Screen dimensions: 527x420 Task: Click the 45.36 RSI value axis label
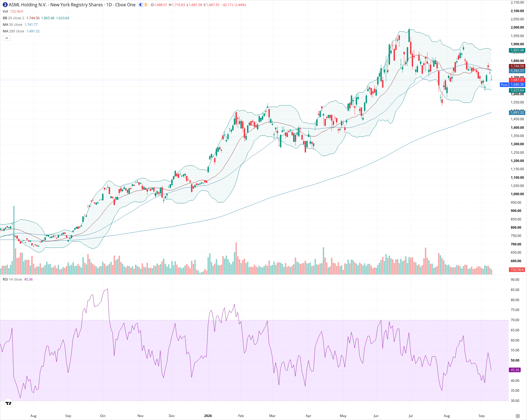pyautogui.click(x=515, y=370)
